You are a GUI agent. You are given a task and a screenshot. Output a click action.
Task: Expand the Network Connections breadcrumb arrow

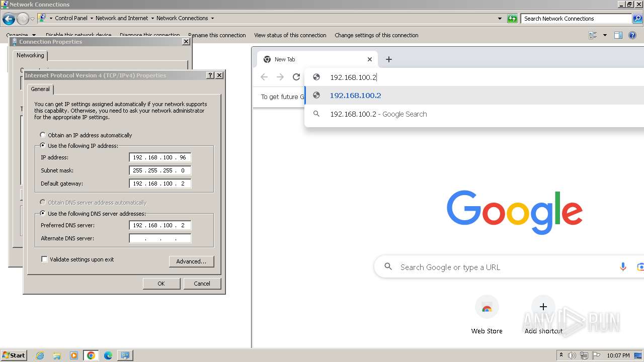pos(212,19)
